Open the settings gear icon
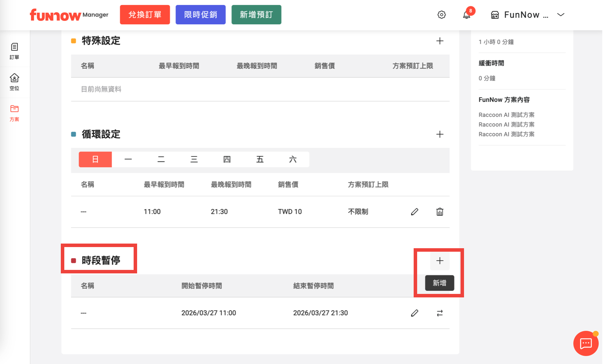 click(442, 15)
